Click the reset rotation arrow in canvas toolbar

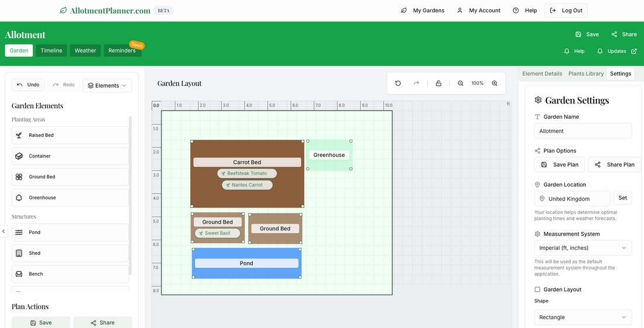398,84
